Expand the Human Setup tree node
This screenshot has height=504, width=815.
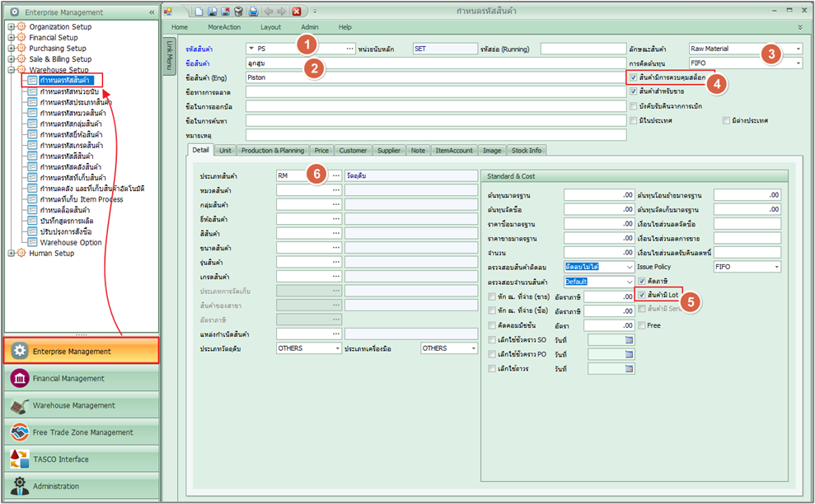(12, 254)
